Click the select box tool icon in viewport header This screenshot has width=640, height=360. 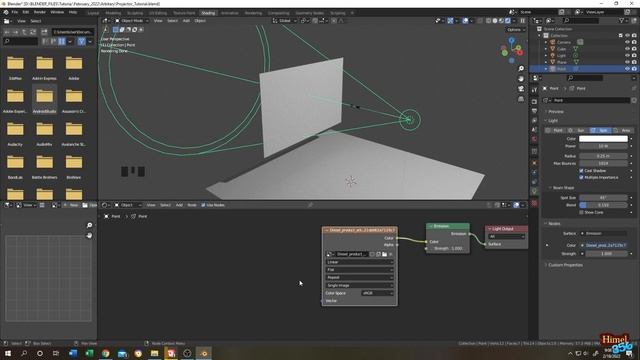click(x=116, y=29)
